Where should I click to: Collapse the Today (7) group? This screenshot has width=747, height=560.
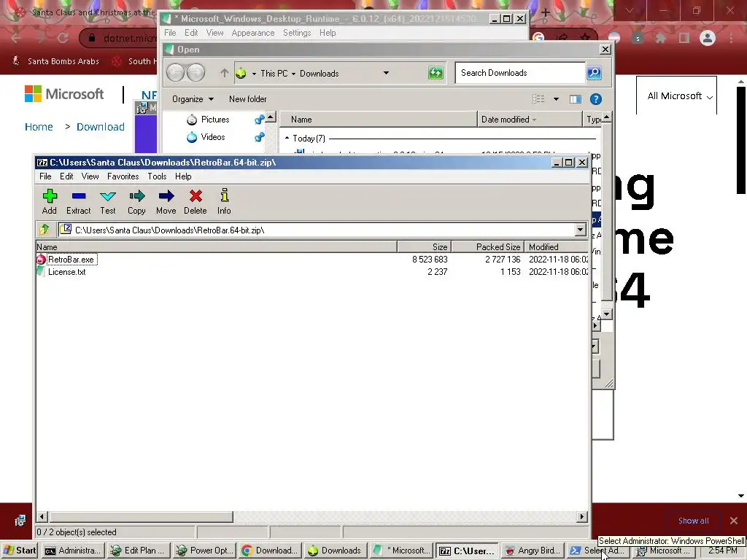pos(287,138)
